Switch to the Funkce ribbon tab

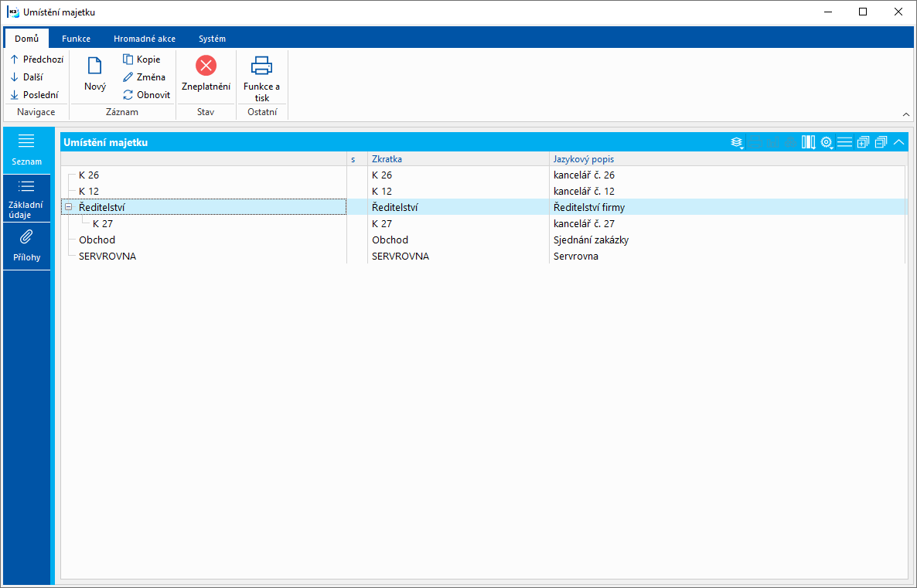[x=76, y=39]
